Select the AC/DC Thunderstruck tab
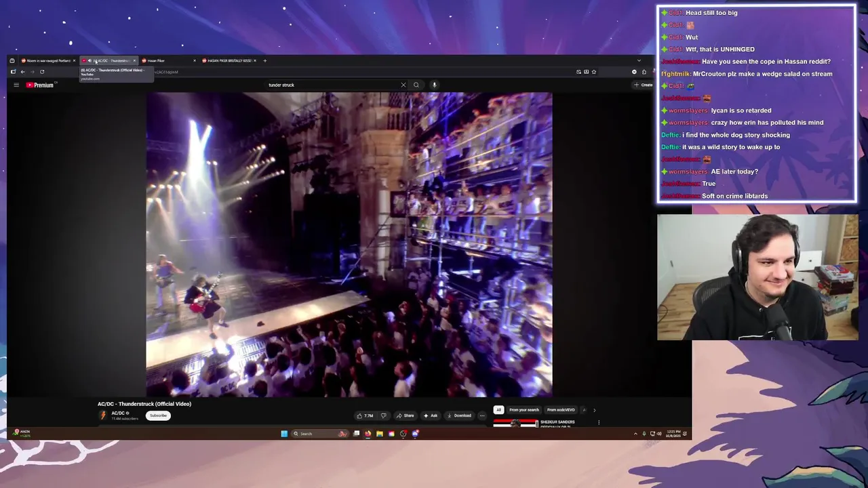 (x=108, y=60)
